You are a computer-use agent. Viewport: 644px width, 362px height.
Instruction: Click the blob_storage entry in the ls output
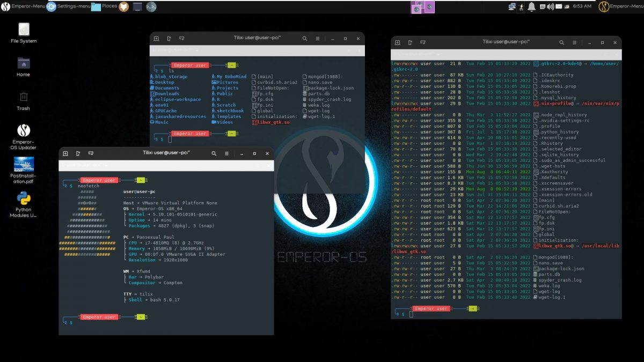[x=171, y=77]
